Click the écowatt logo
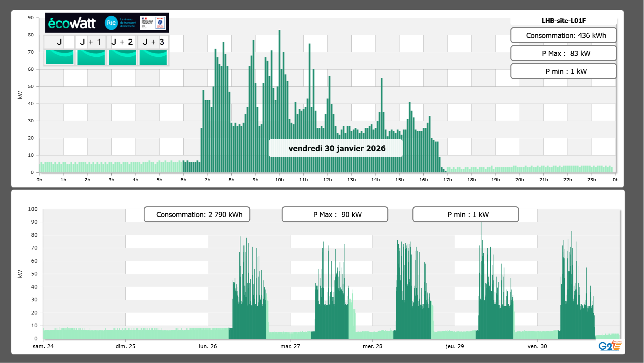This screenshot has width=644, height=363. click(72, 23)
